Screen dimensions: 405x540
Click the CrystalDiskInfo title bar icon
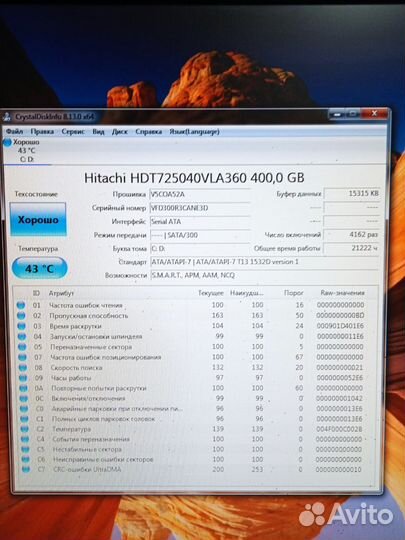(x=7, y=117)
